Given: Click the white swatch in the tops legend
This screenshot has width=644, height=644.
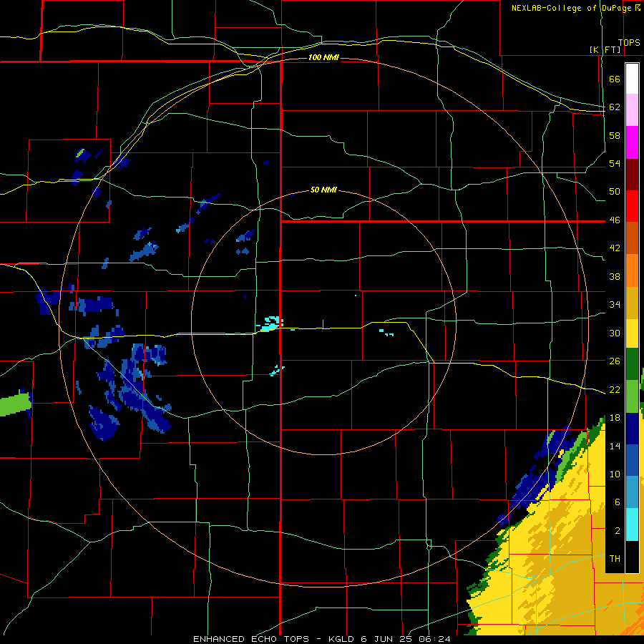Looking at the screenshot, I should tap(632, 79).
